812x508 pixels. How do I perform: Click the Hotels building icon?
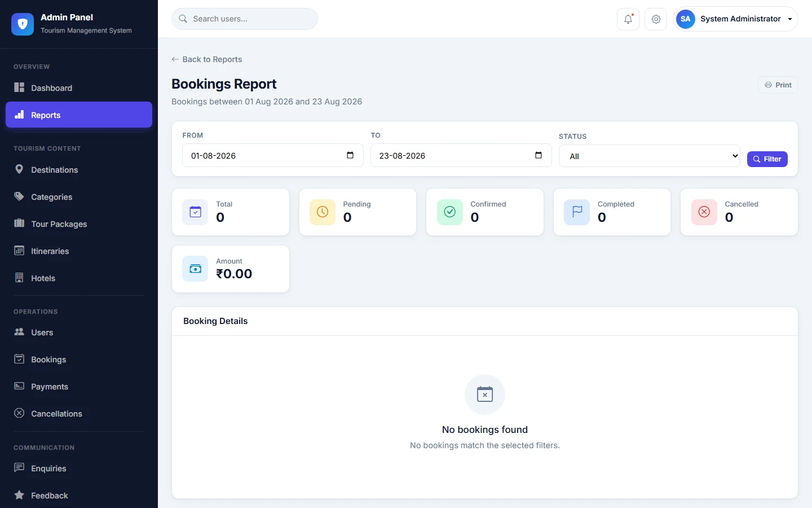click(x=19, y=278)
